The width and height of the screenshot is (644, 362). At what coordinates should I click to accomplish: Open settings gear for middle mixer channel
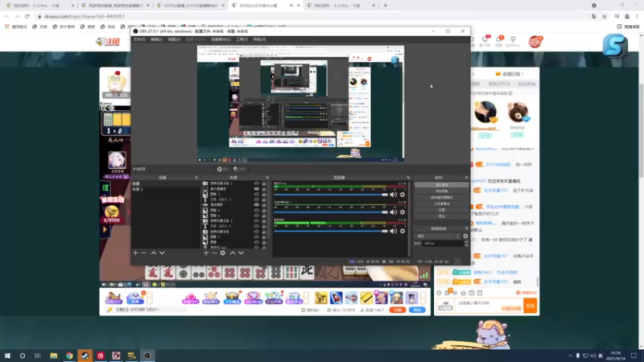[x=402, y=212]
